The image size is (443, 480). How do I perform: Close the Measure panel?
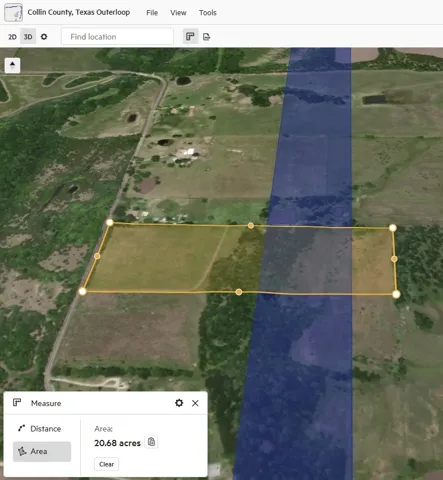(195, 403)
